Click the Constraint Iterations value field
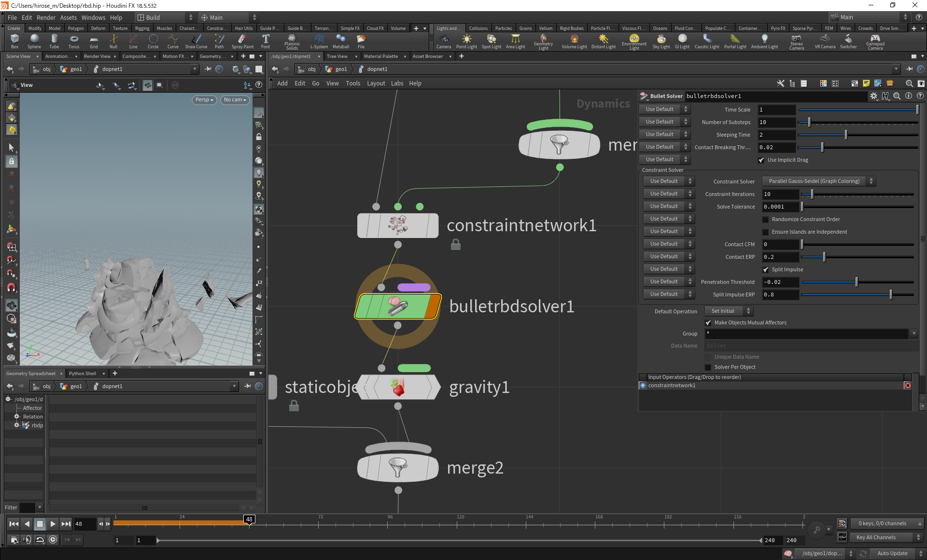Viewport: 927px width, 560px height. pos(780,195)
